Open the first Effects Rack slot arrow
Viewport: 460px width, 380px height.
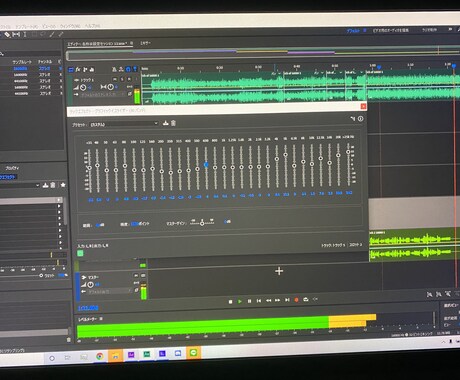[x=59, y=200]
